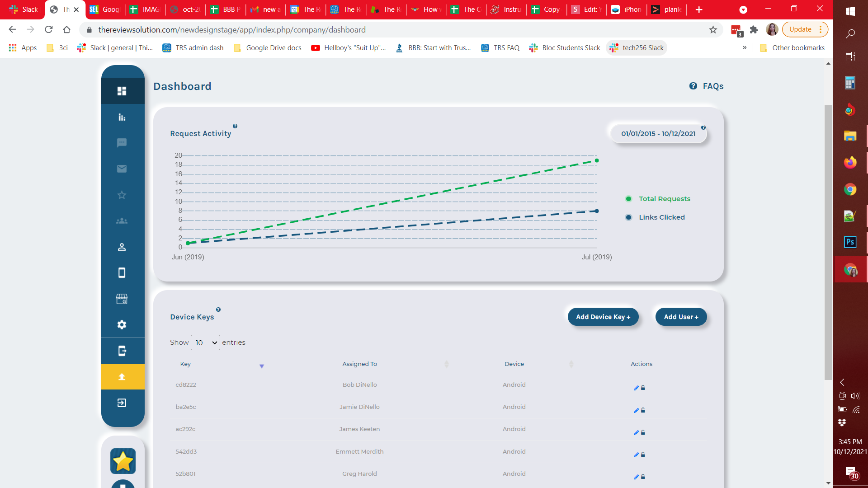Open the bar chart analytics sidebar icon

tap(122, 117)
